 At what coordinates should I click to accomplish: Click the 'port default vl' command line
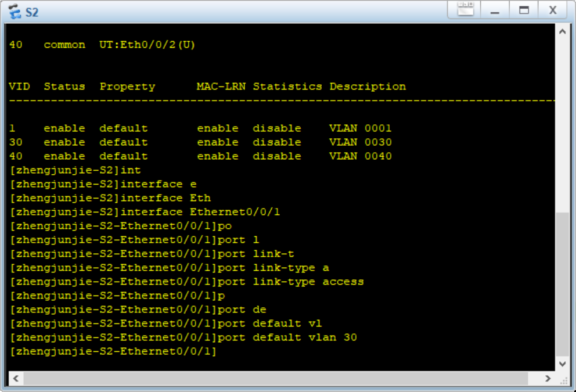point(165,323)
